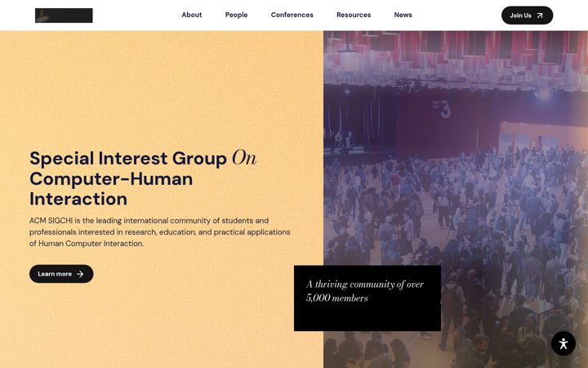The image size is (588, 368).
Task: Open the People menu item
Action: coord(236,15)
